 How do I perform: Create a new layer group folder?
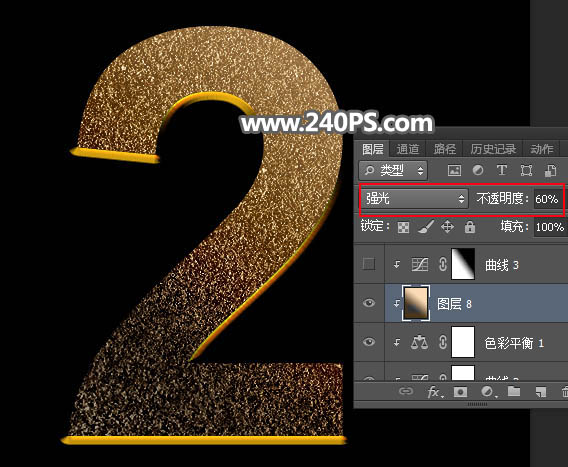tap(514, 391)
